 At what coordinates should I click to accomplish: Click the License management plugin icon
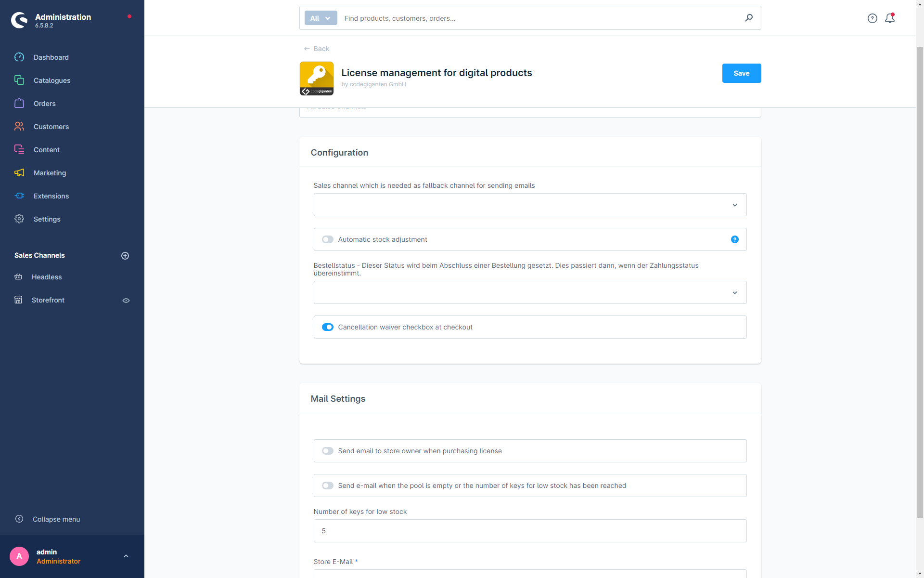[317, 78]
